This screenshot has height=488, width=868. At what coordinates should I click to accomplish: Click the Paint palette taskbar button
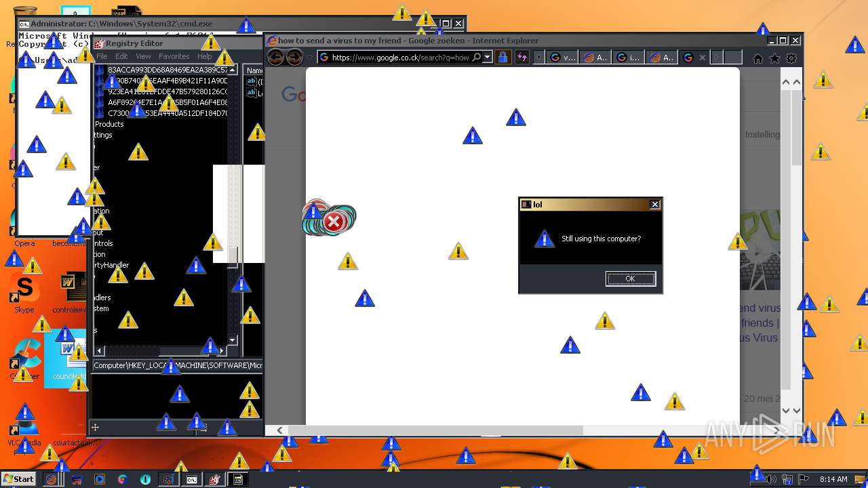point(169,479)
